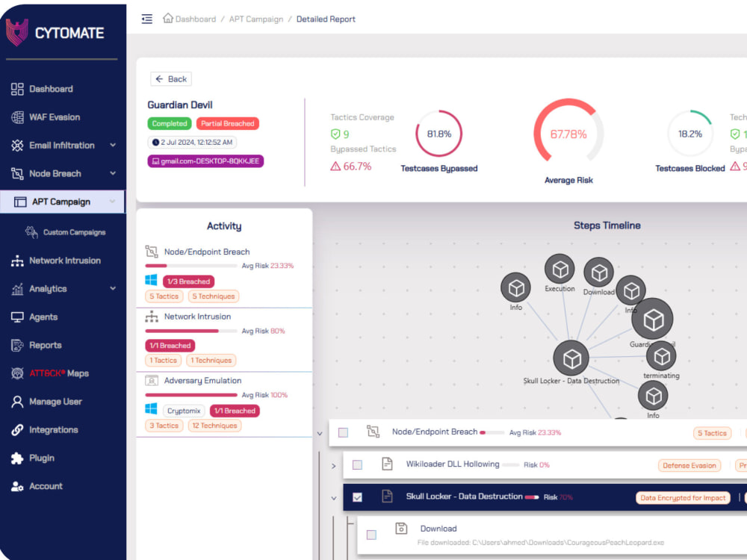Viewport: 747px width, 560px height.
Task: Click the save icon in Download row
Action: click(x=401, y=528)
